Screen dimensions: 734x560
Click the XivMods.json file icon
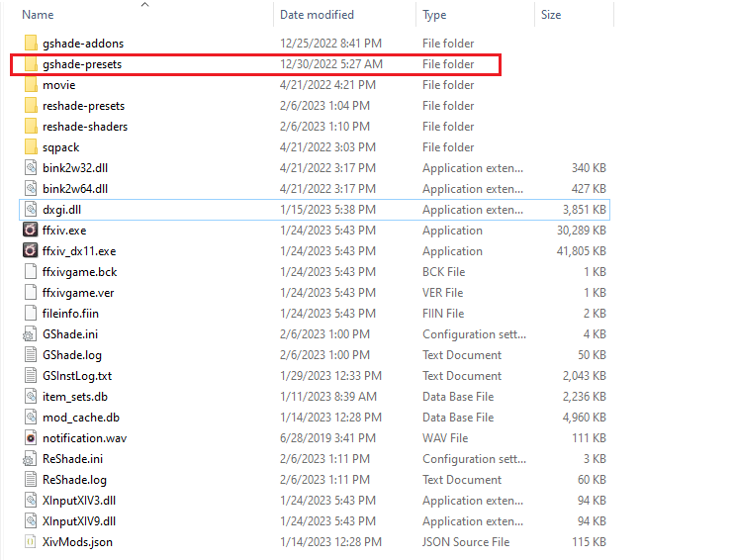coord(31,542)
